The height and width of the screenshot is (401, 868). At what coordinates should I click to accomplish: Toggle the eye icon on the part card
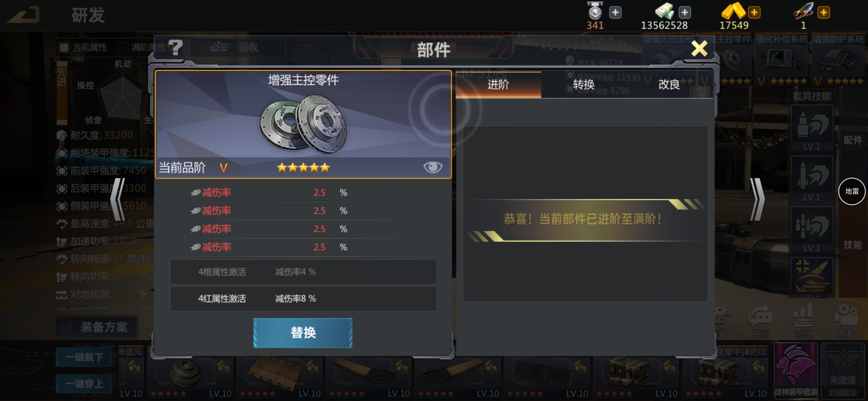coord(433,167)
